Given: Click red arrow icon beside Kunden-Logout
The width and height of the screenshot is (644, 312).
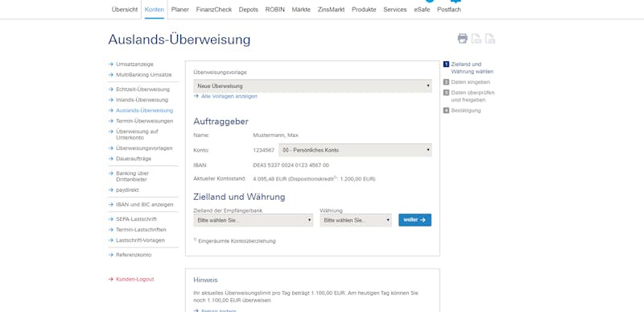Looking at the screenshot, I should [110, 279].
